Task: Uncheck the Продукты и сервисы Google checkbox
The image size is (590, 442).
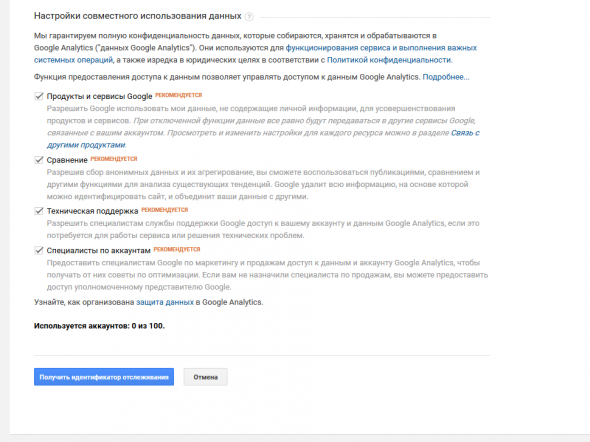Action: [x=39, y=96]
